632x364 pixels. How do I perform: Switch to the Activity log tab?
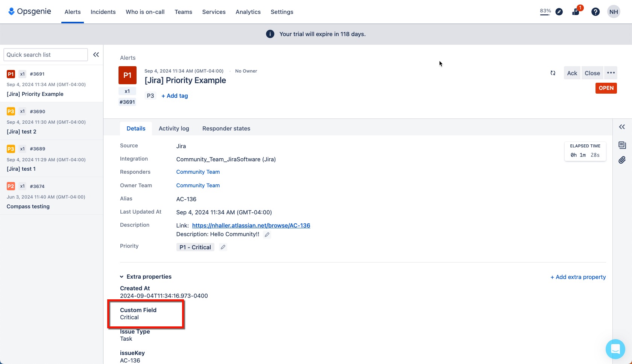pyautogui.click(x=174, y=128)
